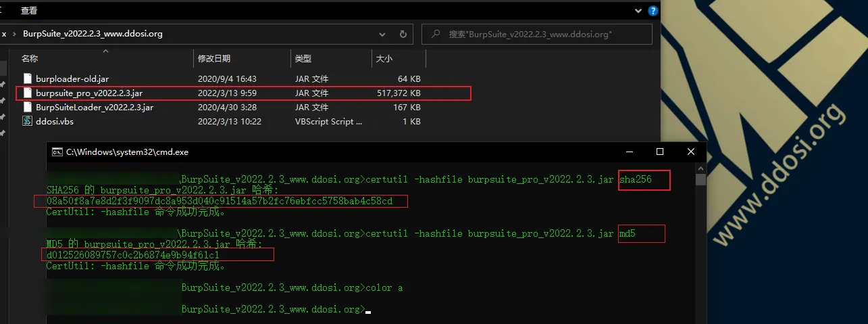Maximize the cmd.exe window
The image size is (868, 324).
click(660, 152)
